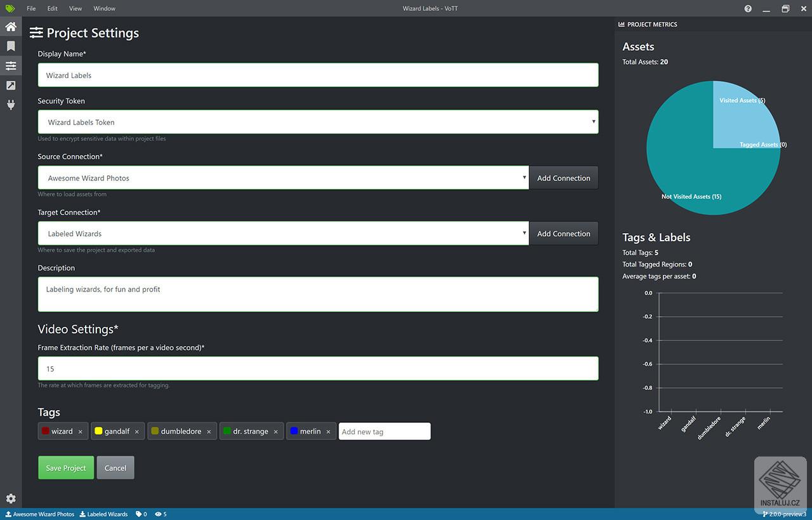Click the VoTT tag logo icon
812x520 pixels.
tap(10, 8)
